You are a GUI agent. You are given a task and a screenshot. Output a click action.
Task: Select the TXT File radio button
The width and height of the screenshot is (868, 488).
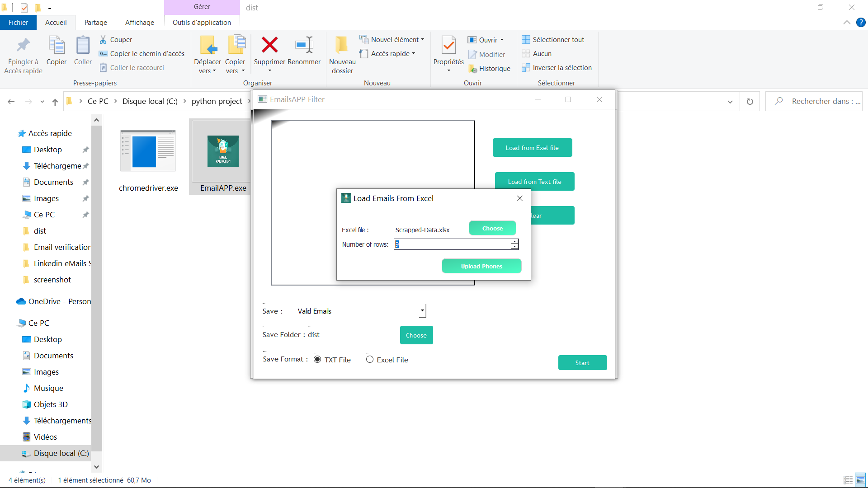[317, 360]
